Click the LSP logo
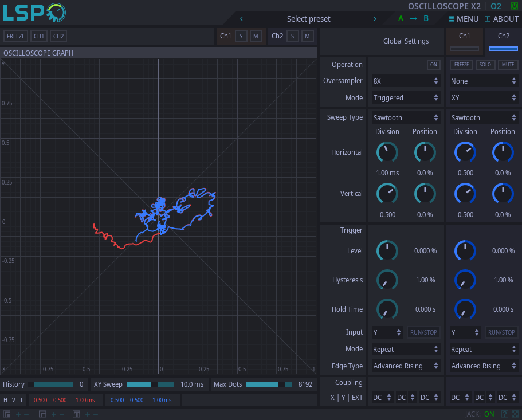 (34, 13)
